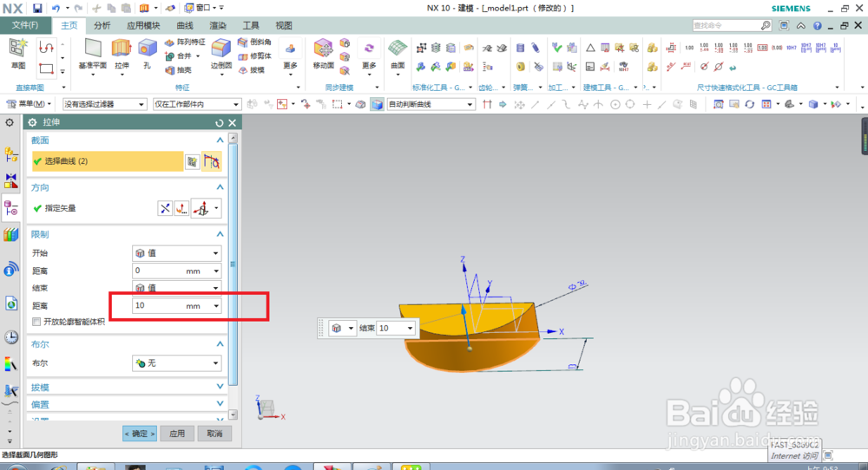Click the 查找命令 search box

pyautogui.click(x=732, y=25)
